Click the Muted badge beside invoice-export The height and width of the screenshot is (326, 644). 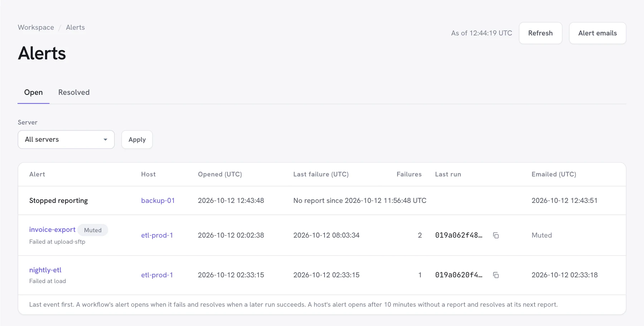(93, 230)
